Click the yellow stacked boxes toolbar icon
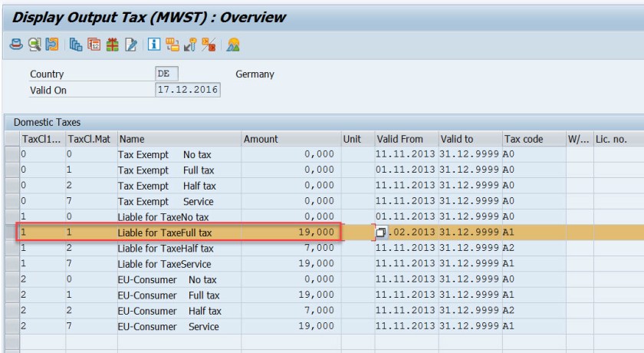This screenshot has height=353, width=644. pos(172,45)
